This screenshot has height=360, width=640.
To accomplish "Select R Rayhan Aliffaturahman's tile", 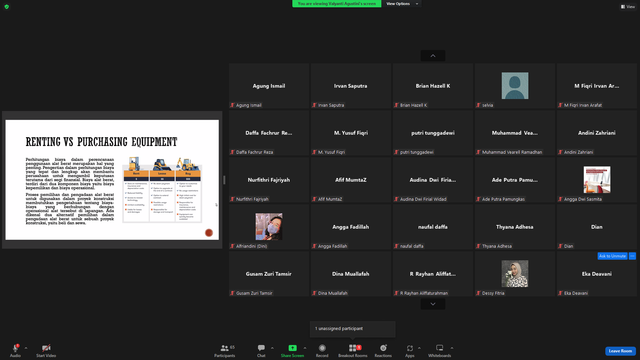I will pyautogui.click(x=433, y=273).
